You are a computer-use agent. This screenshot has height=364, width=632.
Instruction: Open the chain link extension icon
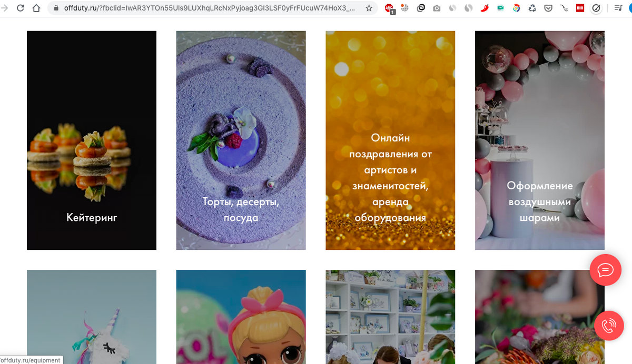pyautogui.click(x=421, y=8)
